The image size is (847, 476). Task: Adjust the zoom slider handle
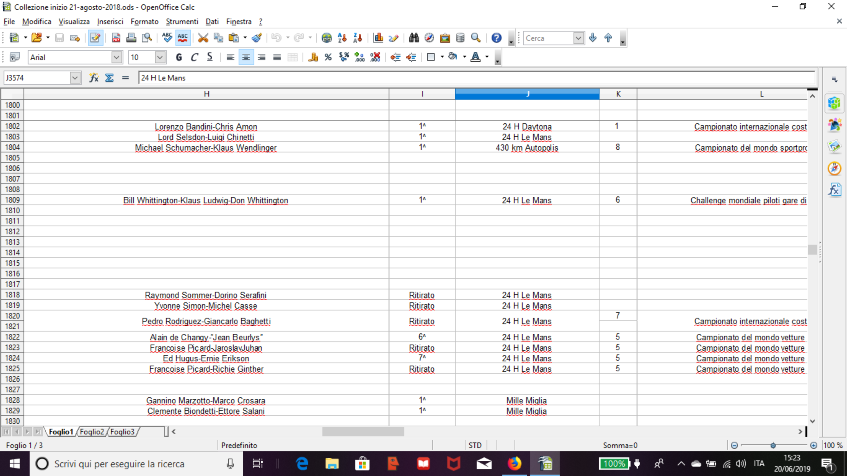(x=774, y=445)
